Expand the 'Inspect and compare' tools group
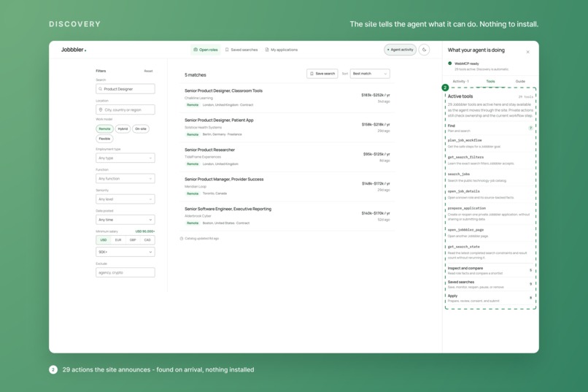Viewport: 588px width, 392px height. [490, 271]
